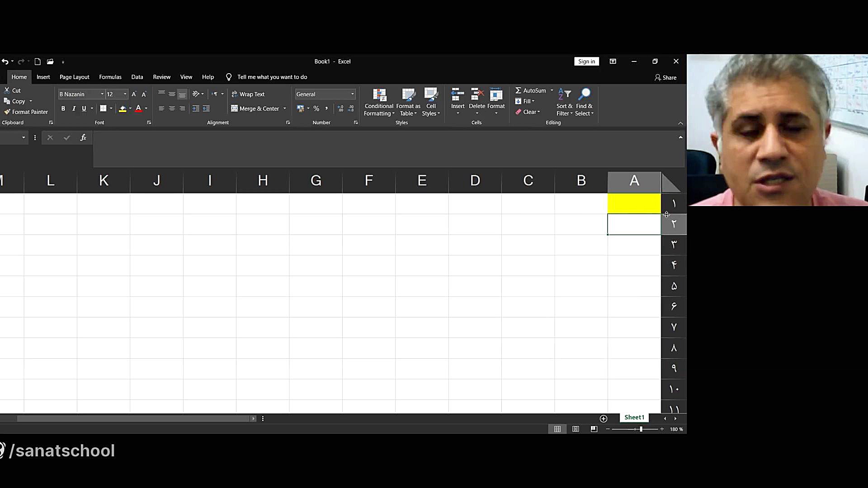Click the Find & Select magnifier icon
The image size is (868, 488).
pos(584,94)
